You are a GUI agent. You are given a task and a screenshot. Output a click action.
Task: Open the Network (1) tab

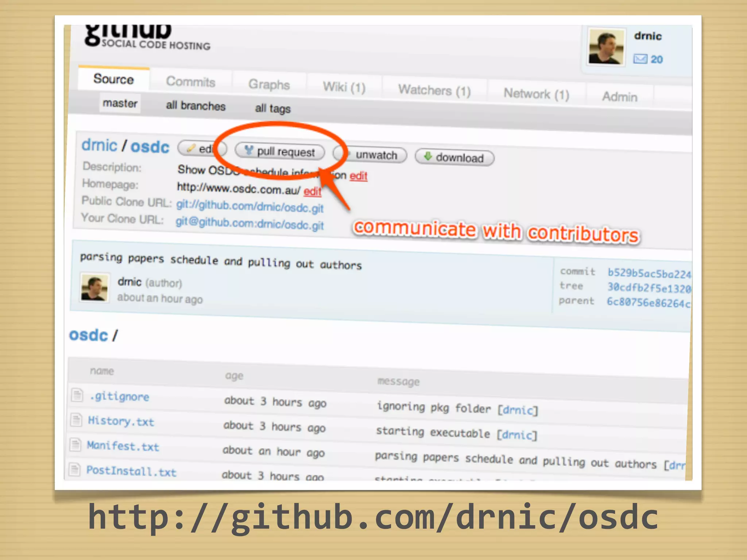click(x=536, y=94)
